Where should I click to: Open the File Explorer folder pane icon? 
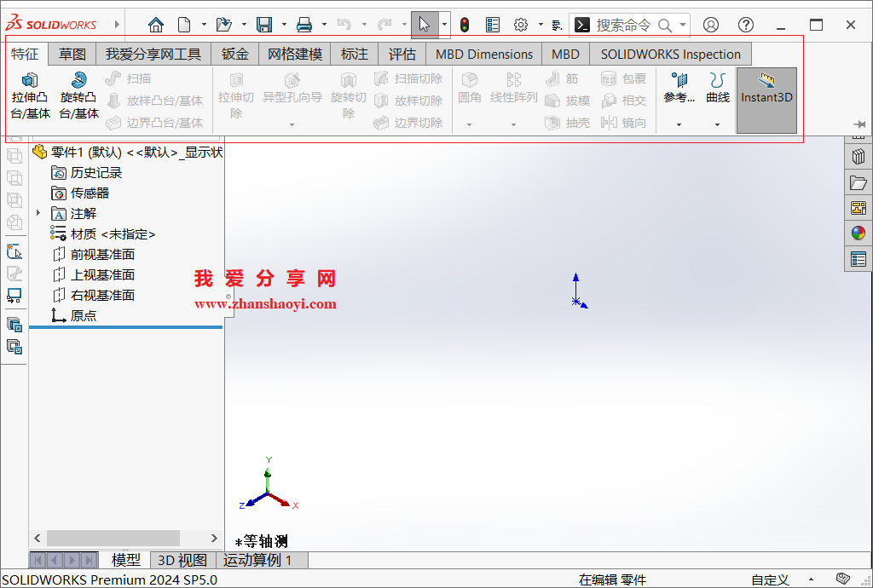click(858, 182)
